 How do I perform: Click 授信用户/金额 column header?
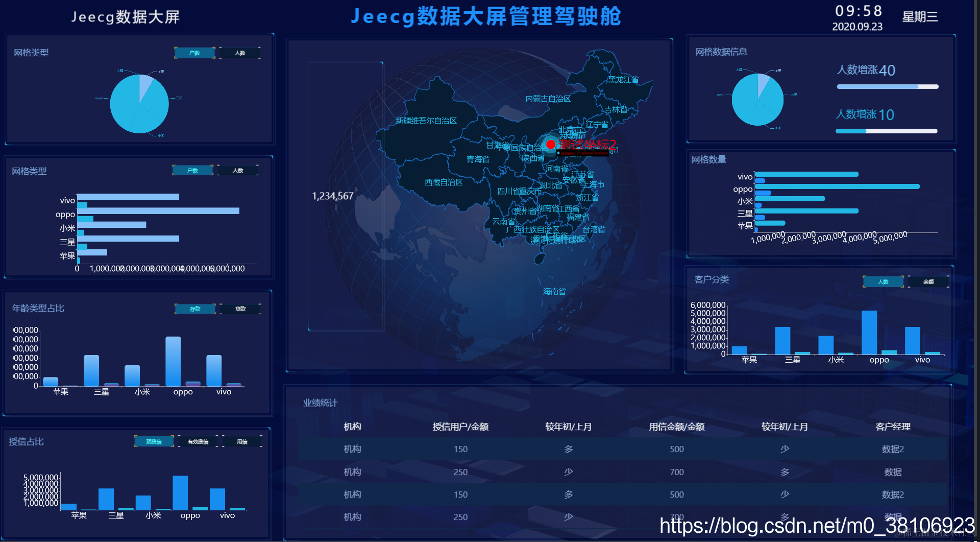click(x=460, y=427)
